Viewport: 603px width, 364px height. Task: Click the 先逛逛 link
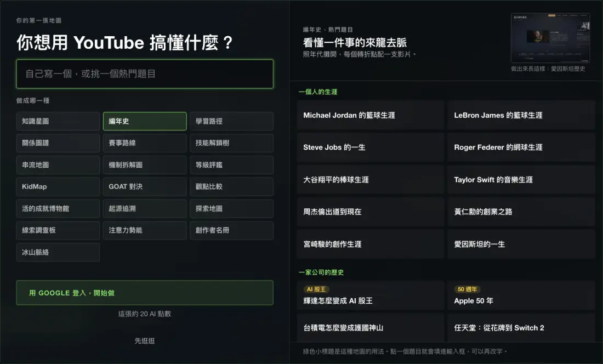(x=145, y=340)
